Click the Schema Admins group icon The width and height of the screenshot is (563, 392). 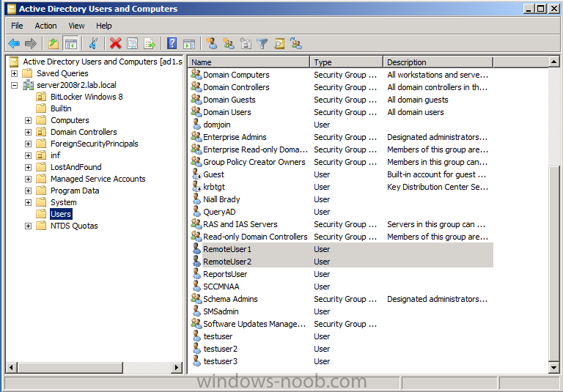(x=196, y=299)
